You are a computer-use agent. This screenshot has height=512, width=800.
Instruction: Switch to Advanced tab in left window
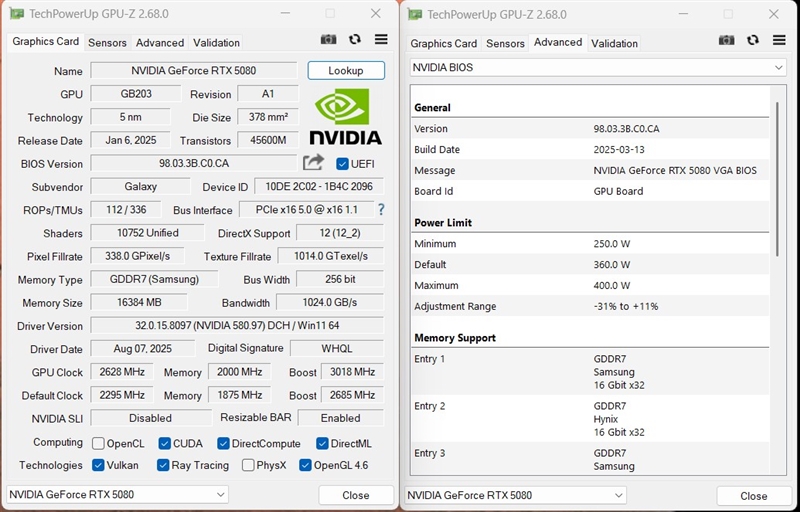coord(160,43)
